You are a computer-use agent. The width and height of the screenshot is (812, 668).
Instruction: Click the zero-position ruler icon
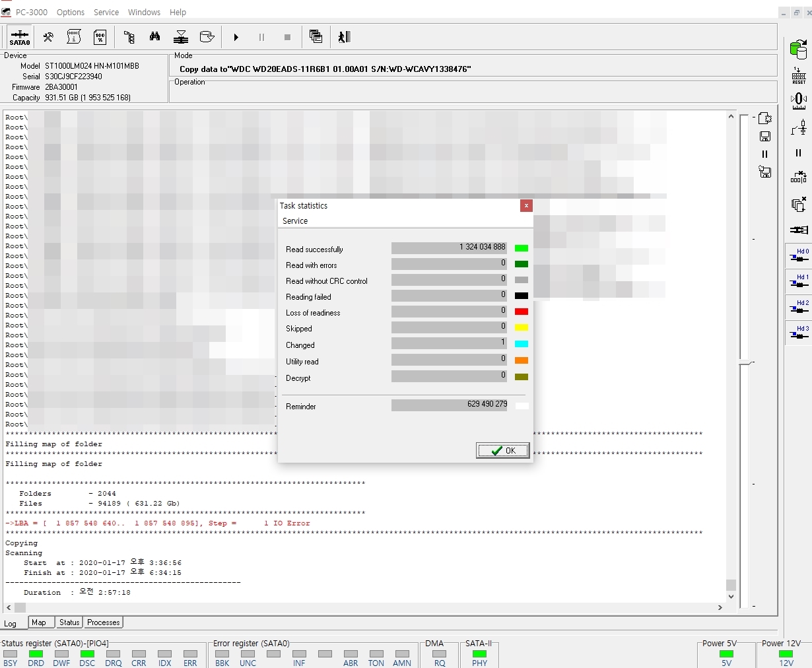pyautogui.click(x=799, y=101)
